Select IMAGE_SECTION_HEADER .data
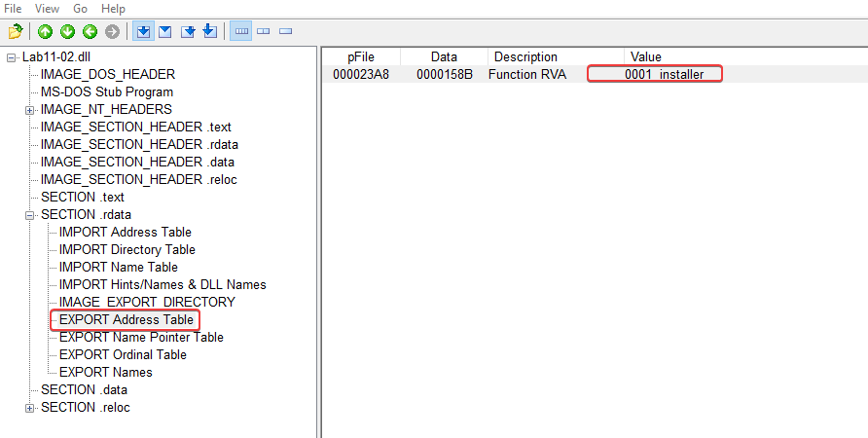 137,162
